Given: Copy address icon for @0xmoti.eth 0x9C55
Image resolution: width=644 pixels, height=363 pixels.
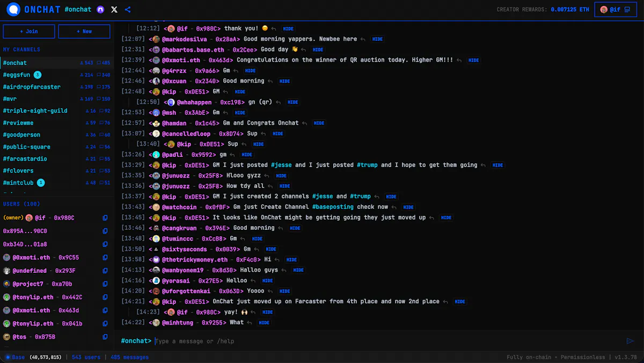Looking at the screenshot, I should [x=105, y=258].
